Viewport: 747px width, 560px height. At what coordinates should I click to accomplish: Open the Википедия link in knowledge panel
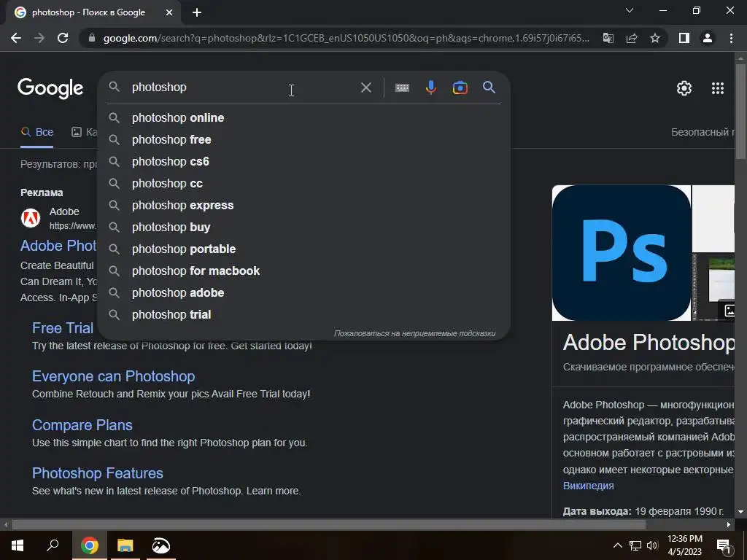(x=589, y=486)
